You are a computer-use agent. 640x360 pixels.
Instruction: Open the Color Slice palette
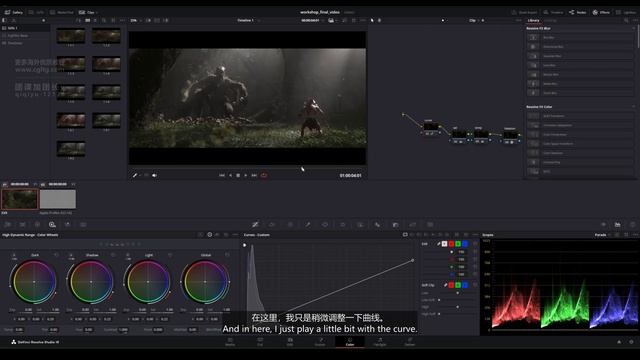(x=290, y=224)
